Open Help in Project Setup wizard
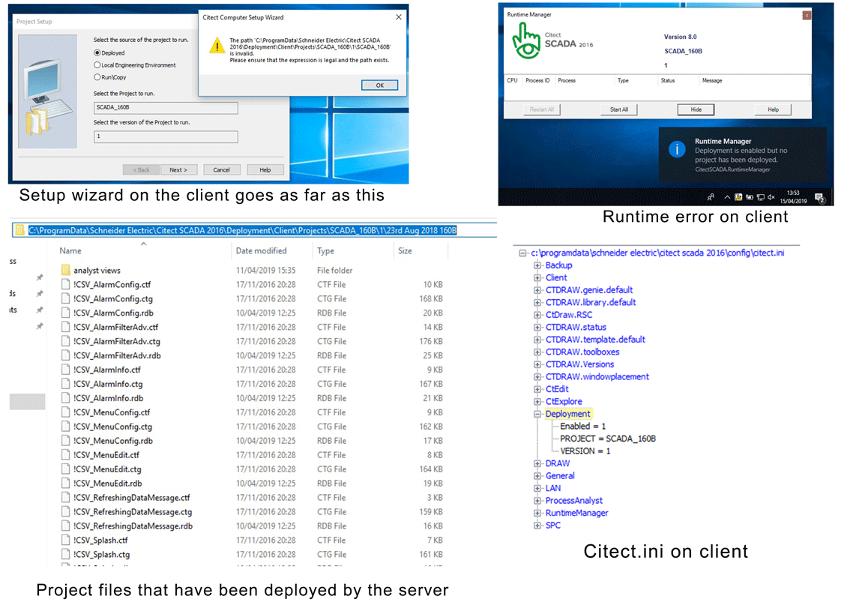Screen dimensions: 868x614 (x=265, y=170)
